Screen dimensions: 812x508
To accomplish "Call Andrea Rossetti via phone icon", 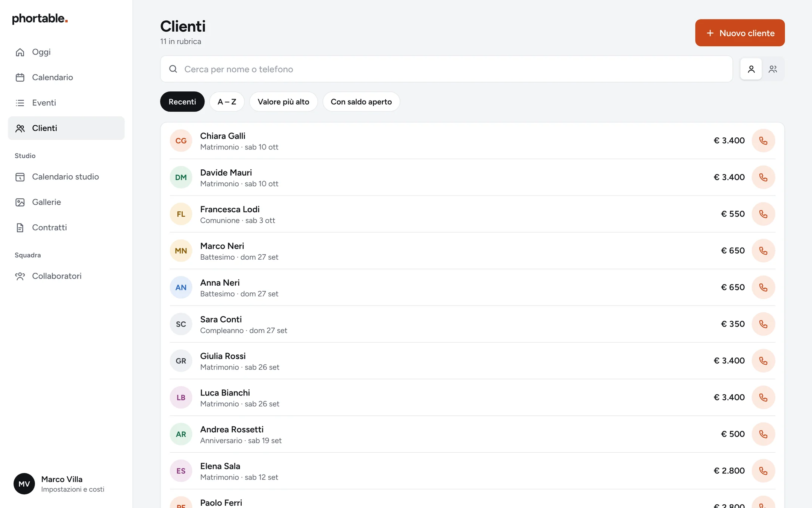I will [763, 434].
